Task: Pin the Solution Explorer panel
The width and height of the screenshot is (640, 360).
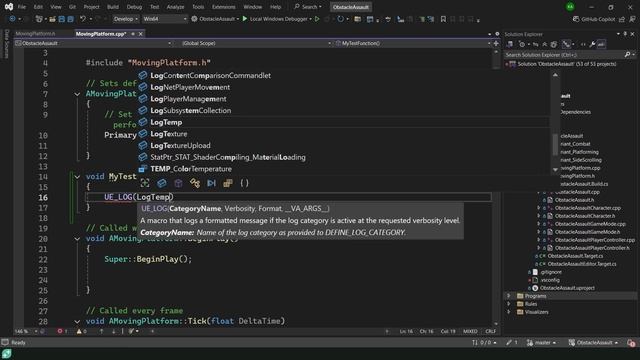Action: (625, 34)
